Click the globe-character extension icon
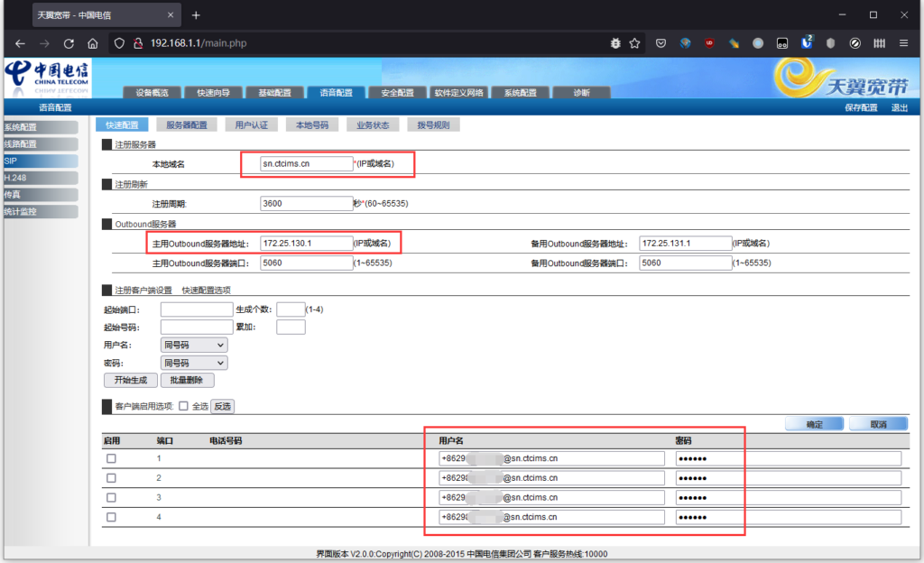The image size is (924, 563). [x=685, y=43]
